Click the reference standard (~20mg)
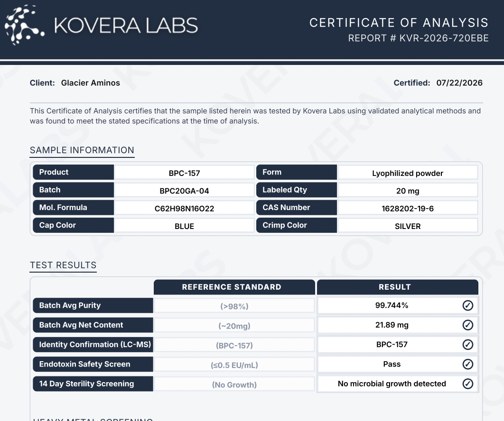The width and height of the screenshot is (504, 421). pyautogui.click(x=234, y=326)
